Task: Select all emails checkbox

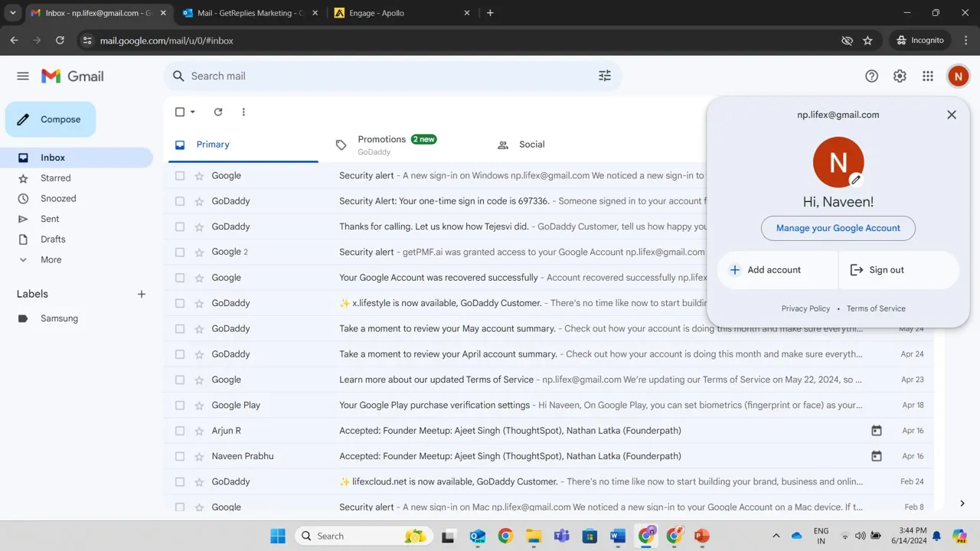Action: [x=180, y=112]
